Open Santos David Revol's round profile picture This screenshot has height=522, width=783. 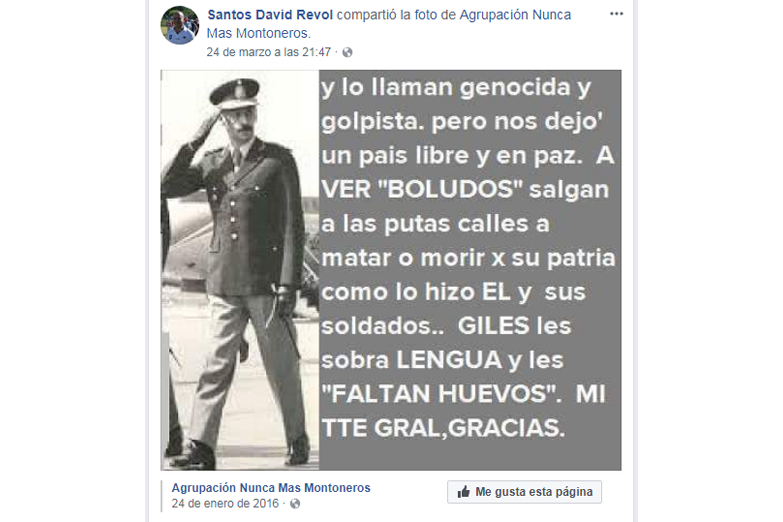(180, 25)
